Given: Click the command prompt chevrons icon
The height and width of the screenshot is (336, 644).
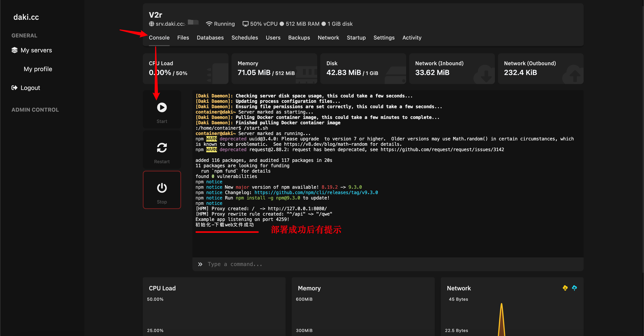Looking at the screenshot, I should (x=200, y=264).
